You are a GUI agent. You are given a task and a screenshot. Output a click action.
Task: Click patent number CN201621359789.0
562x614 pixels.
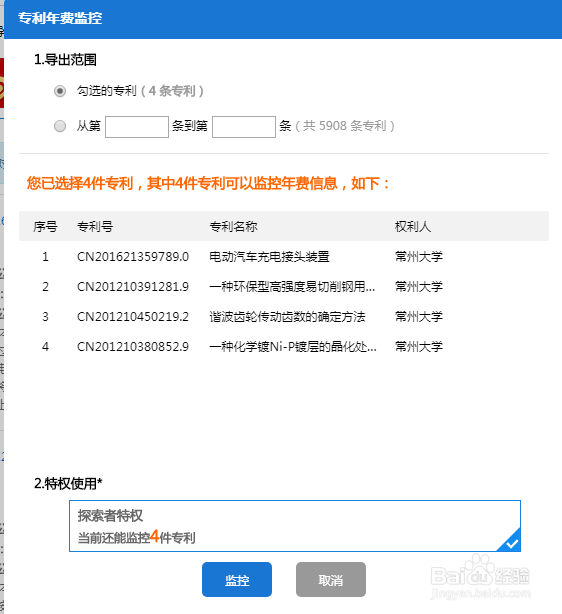pyautogui.click(x=133, y=257)
